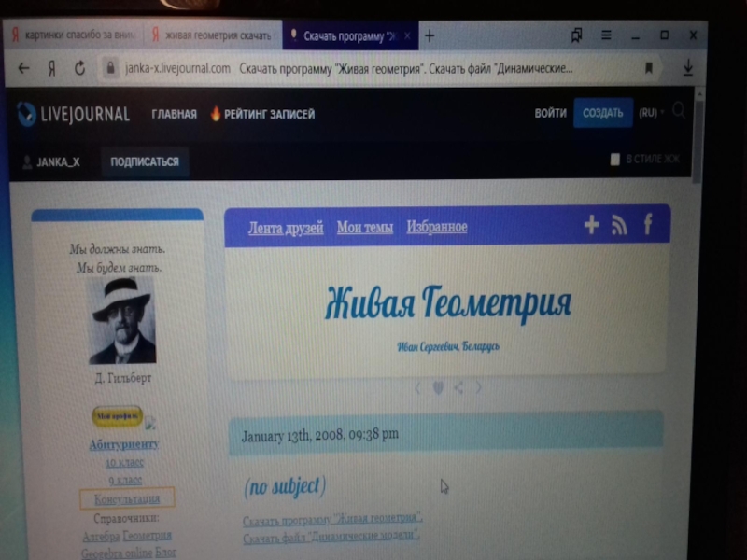Open the Лента друзей link
This screenshot has width=747, height=560.
[286, 228]
